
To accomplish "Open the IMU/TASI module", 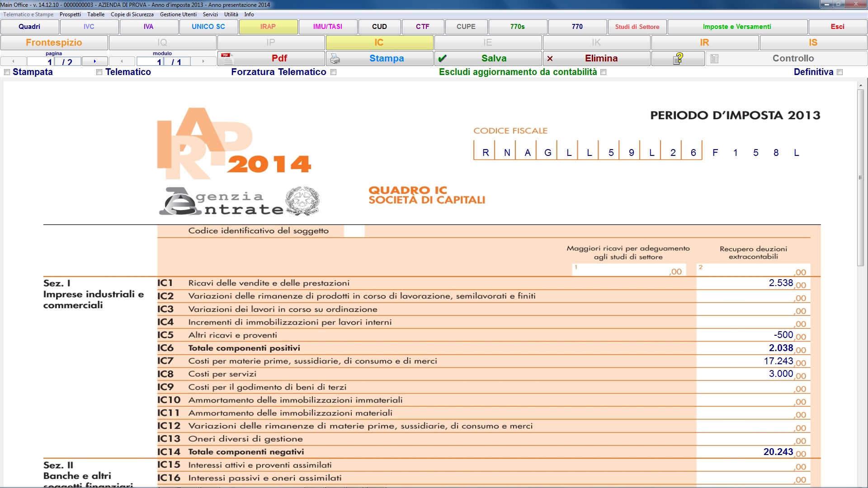I will pyautogui.click(x=328, y=27).
